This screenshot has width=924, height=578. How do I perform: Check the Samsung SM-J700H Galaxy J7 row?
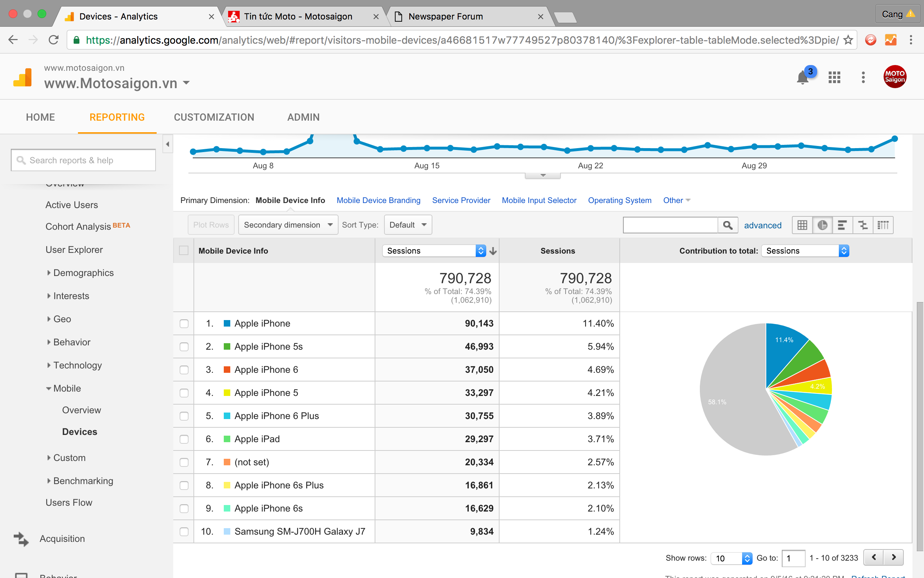184,532
